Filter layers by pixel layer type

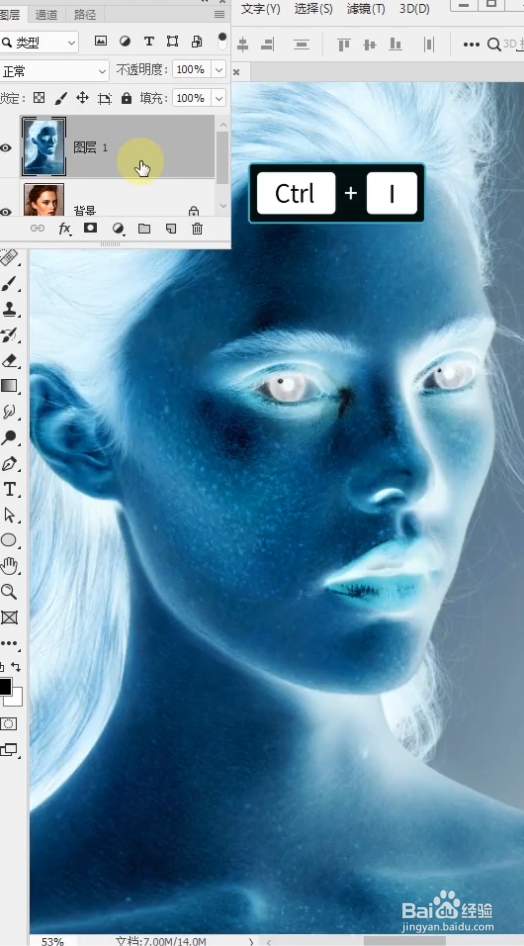[101, 41]
